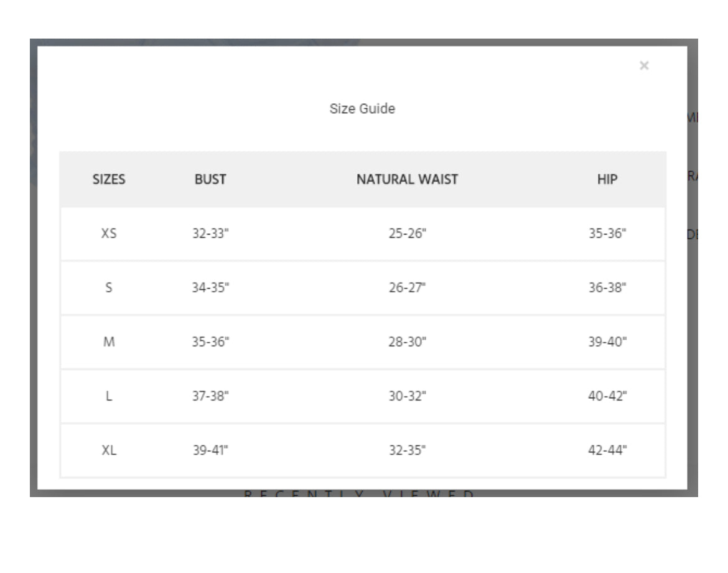This screenshot has height=573, width=728.
Task: Click the XL hip value 42-44"
Action: [x=607, y=450]
